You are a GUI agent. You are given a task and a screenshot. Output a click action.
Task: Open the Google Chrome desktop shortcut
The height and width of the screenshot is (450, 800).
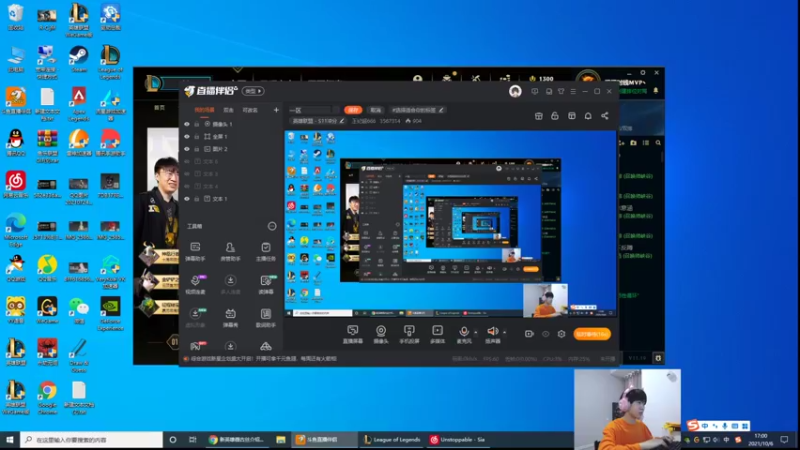47,397
